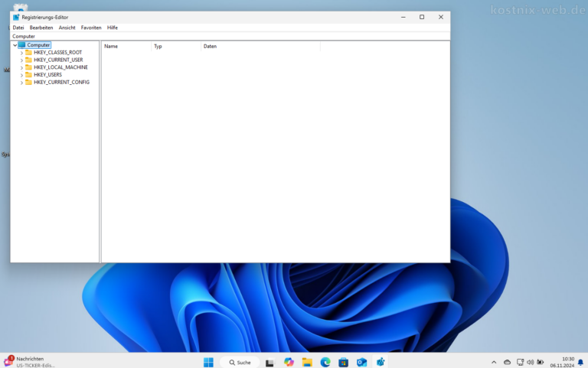Select the Computer root node
The image size is (588, 368).
(x=38, y=45)
